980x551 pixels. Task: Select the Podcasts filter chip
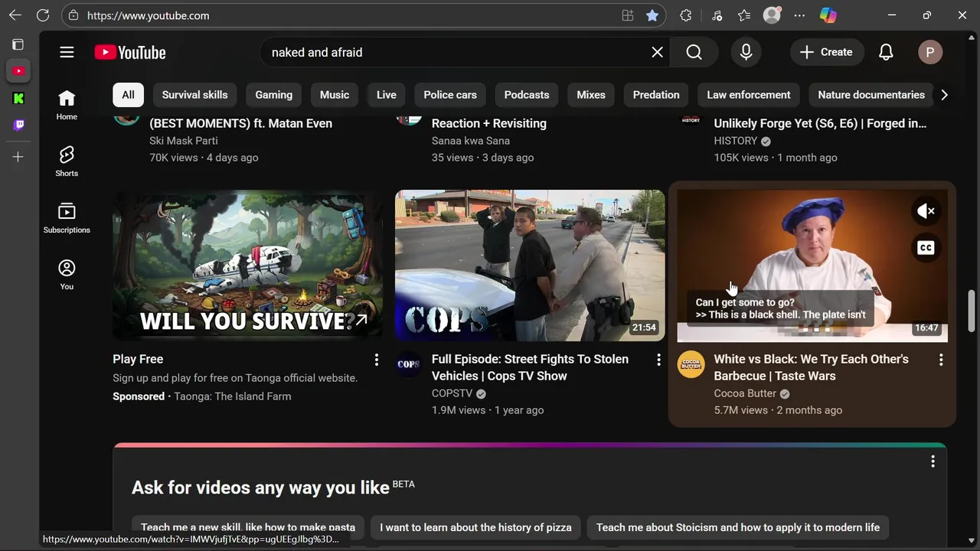pyautogui.click(x=527, y=95)
